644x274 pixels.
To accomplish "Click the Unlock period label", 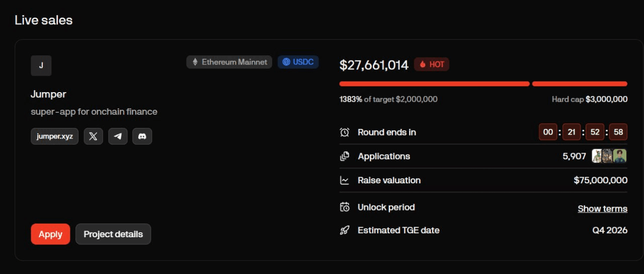I will 386,207.
